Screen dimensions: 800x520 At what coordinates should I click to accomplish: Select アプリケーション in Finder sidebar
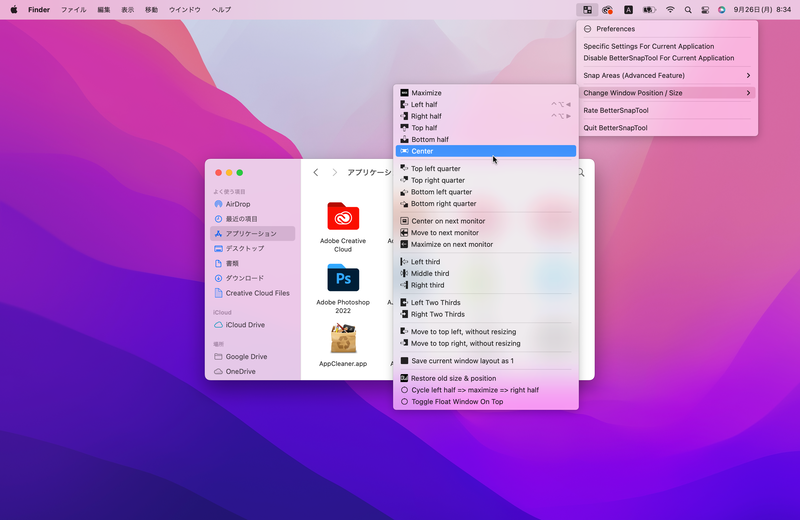[253, 234]
